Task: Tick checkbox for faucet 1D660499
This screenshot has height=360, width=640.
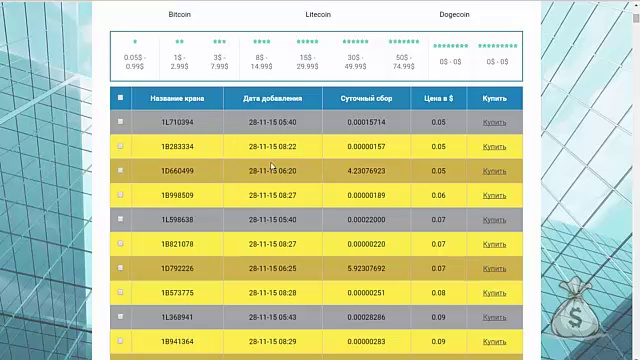Action: (120, 170)
